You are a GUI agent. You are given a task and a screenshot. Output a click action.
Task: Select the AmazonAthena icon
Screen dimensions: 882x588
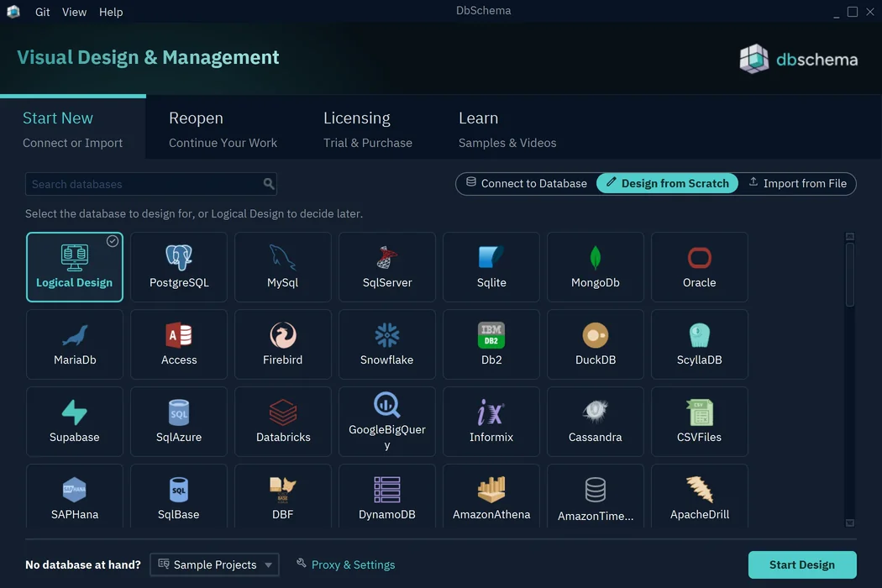point(491,490)
